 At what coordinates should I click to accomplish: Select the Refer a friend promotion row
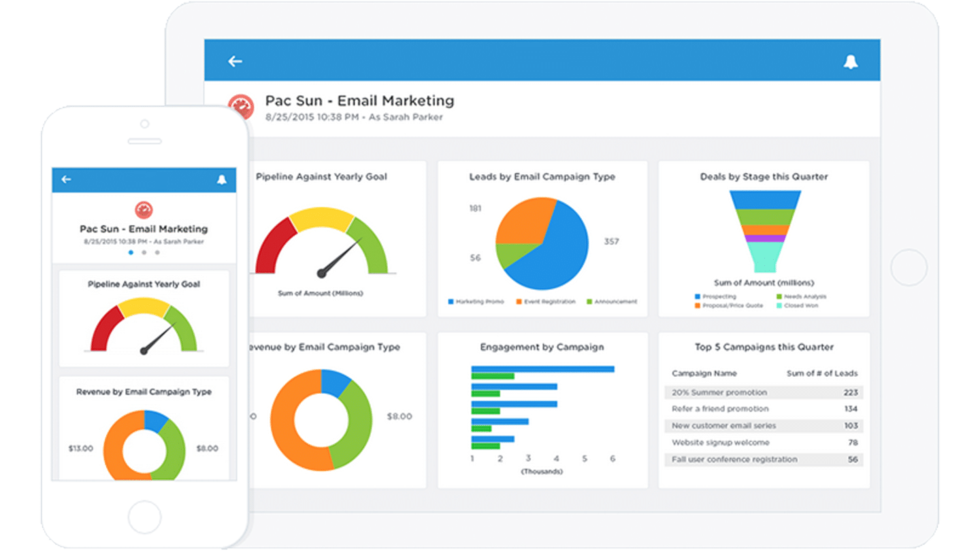click(764, 409)
